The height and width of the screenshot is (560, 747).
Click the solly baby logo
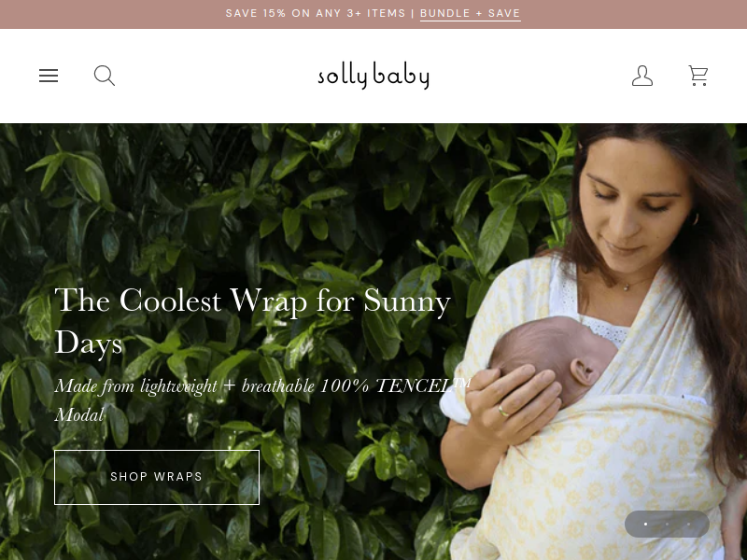pyautogui.click(x=373, y=76)
